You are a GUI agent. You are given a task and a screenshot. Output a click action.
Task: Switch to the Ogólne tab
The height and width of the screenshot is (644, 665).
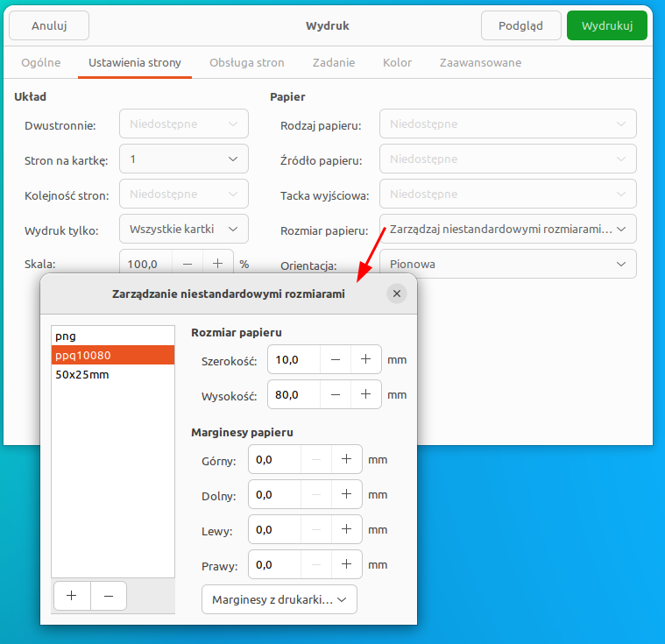point(40,63)
